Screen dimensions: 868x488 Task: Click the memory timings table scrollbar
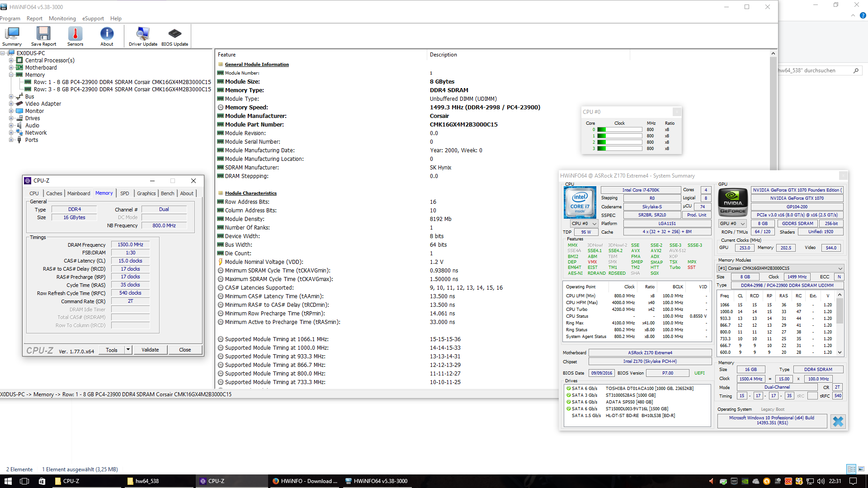[840, 324]
